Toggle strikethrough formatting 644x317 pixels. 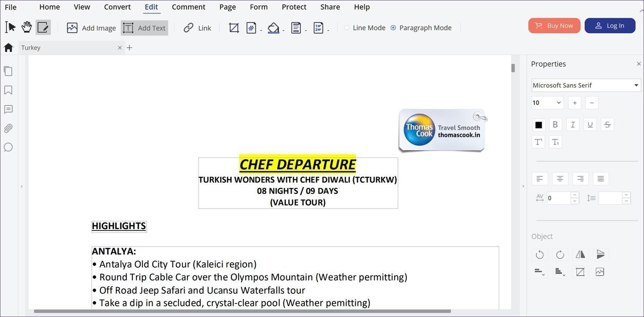pyautogui.click(x=607, y=124)
